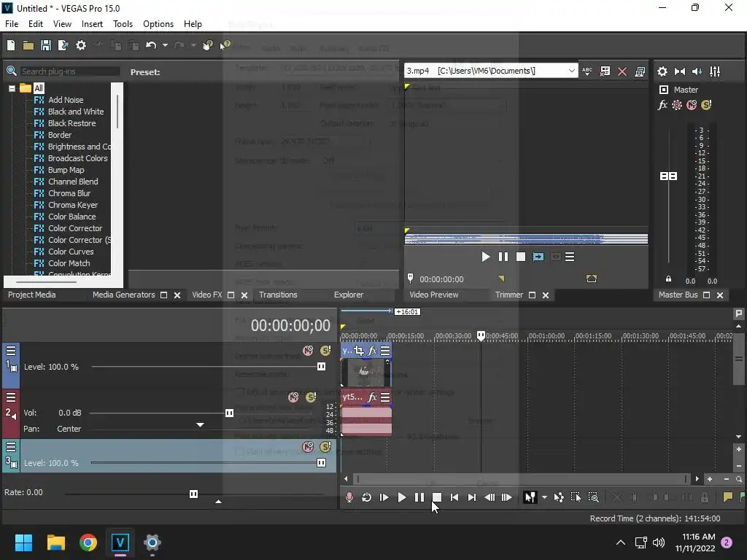Open Master FX in the Master Bus
The image size is (747, 560).
coord(662,105)
